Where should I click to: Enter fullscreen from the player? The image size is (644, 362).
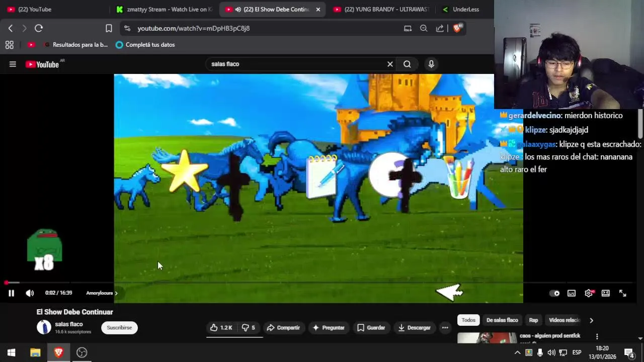623,293
